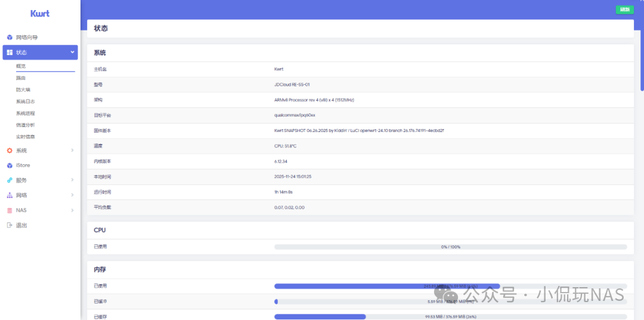The height and width of the screenshot is (320, 644).
Task: Click the Kwrt SNAPSHOT firmware version text
Action: pos(359,130)
